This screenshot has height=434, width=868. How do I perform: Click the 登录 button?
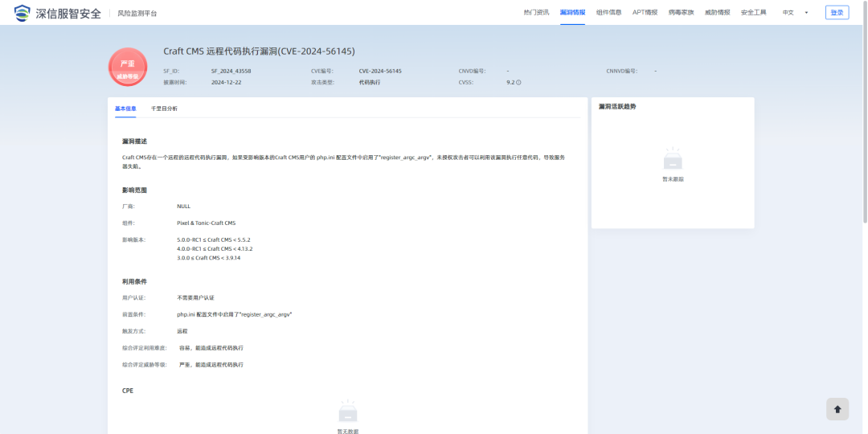tap(837, 12)
